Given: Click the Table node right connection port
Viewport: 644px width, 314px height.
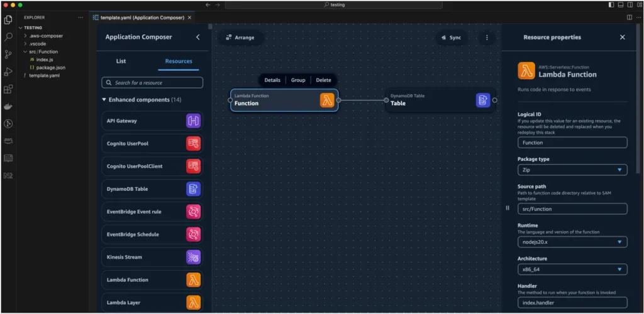Looking at the screenshot, I should click(494, 100).
